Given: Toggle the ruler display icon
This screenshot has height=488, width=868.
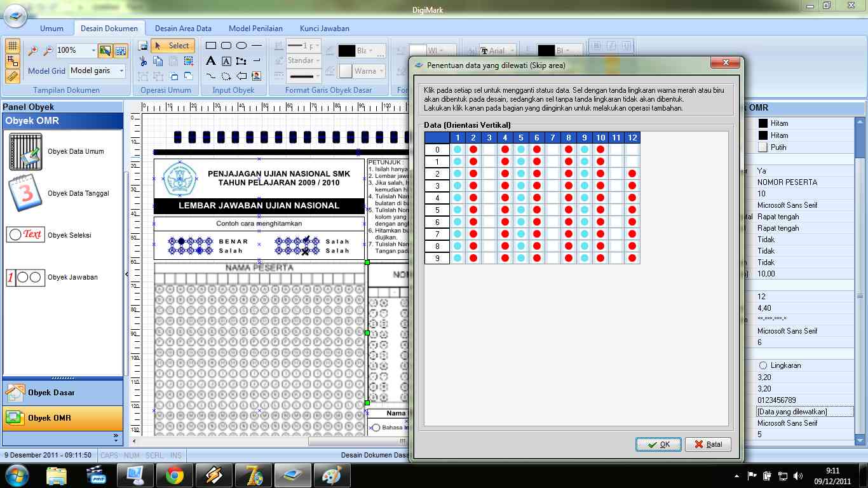Looking at the screenshot, I should pos(13,76).
